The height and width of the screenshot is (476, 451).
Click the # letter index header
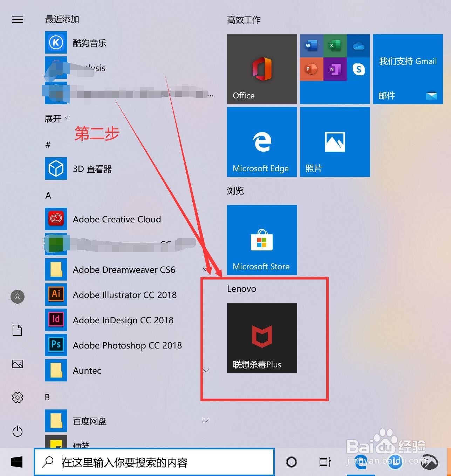[48, 145]
